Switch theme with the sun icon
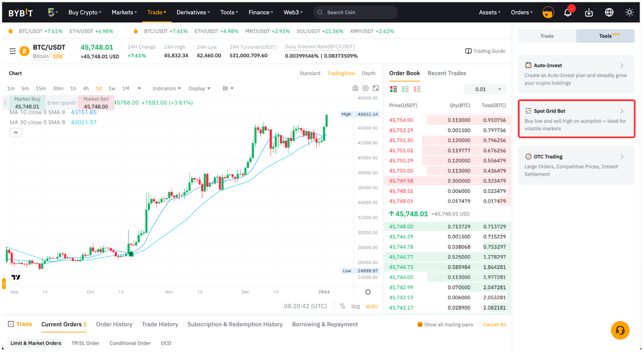Image resolution: width=644 pixels, height=354 pixels. click(x=629, y=13)
